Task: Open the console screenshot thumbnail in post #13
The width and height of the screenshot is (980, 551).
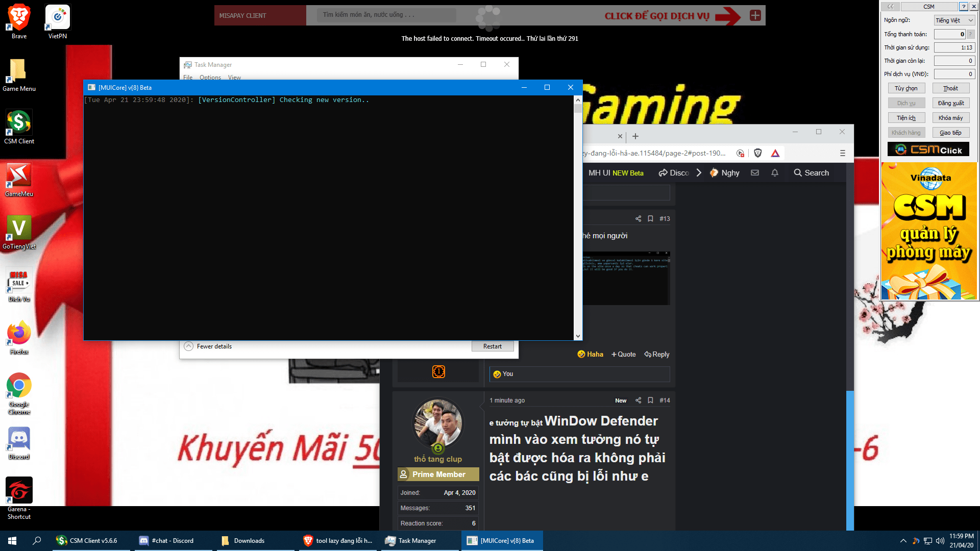Action: click(626, 278)
